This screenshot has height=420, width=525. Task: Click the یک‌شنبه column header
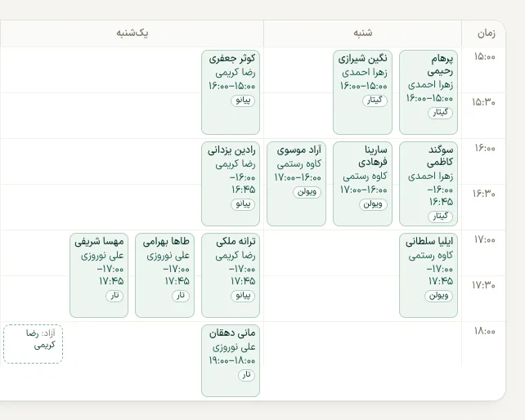132,34
